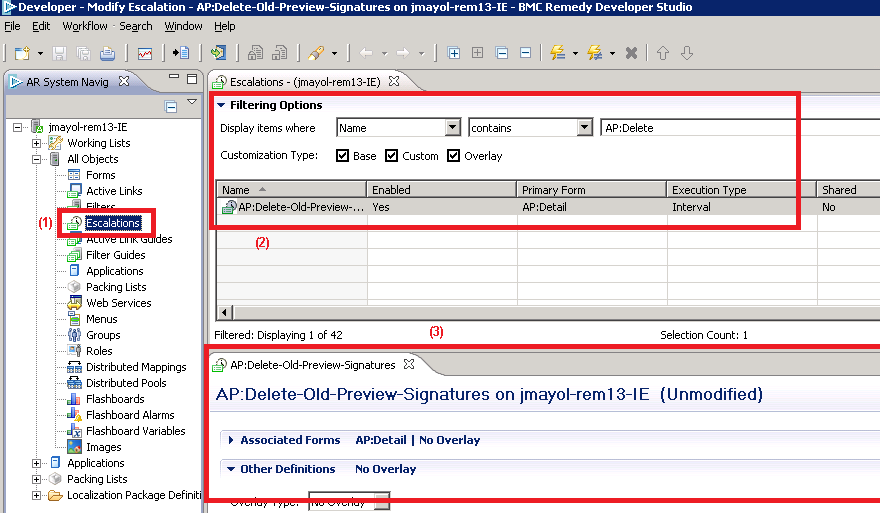Select the AP:Delete-Old-Preview escalation row

[548, 207]
